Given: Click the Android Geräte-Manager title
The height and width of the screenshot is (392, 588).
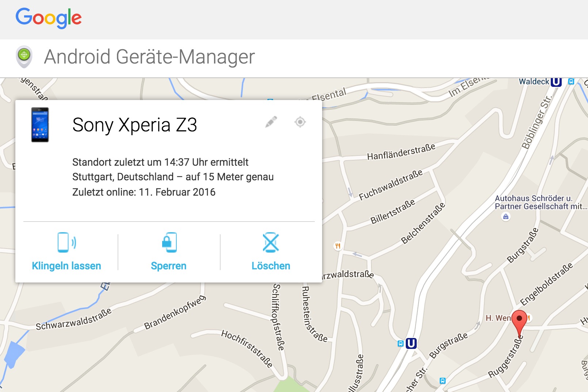Looking at the screenshot, I should click(149, 57).
